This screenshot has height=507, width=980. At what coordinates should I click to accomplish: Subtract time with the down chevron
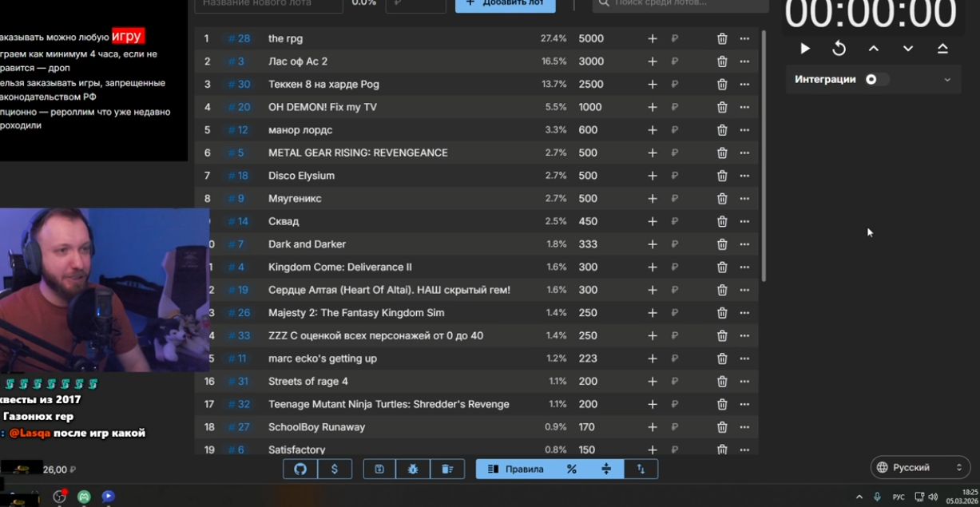[908, 49]
